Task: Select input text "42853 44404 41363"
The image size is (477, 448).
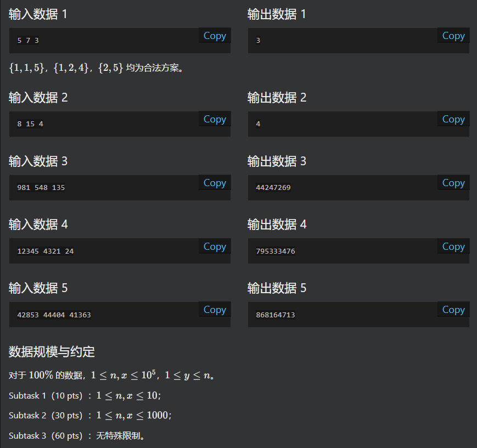Action: (54, 315)
